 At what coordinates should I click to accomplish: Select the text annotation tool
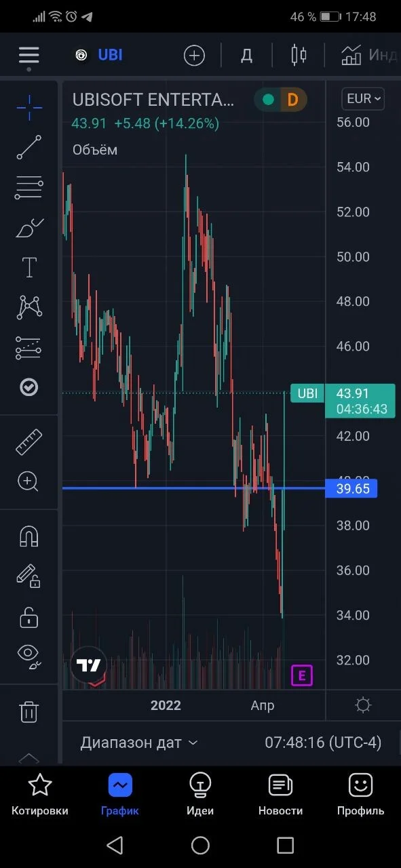pos(29,267)
